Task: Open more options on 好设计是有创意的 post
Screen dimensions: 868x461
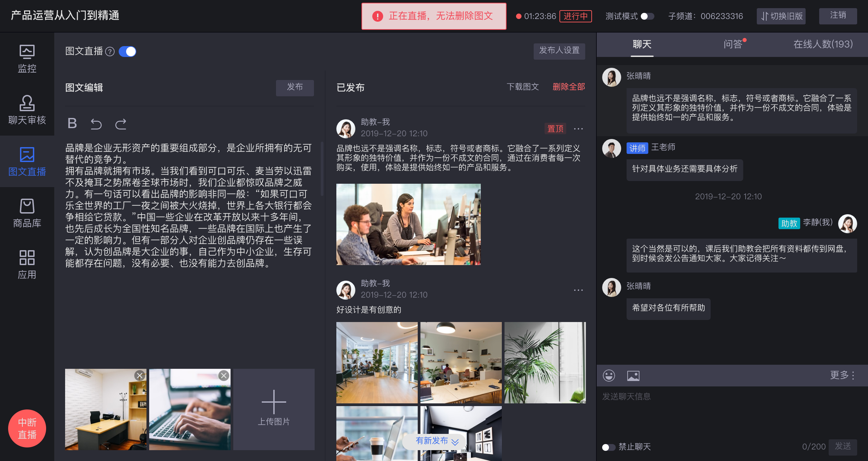Action: click(x=578, y=290)
